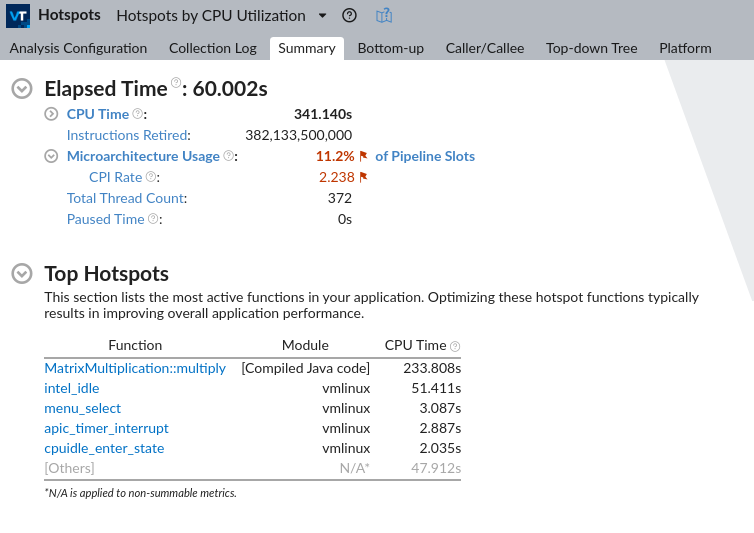Image resolution: width=754 pixels, height=533 pixels.
Task: Click help icon beside Microarchitecture Usage
Action: click(228, 156)
